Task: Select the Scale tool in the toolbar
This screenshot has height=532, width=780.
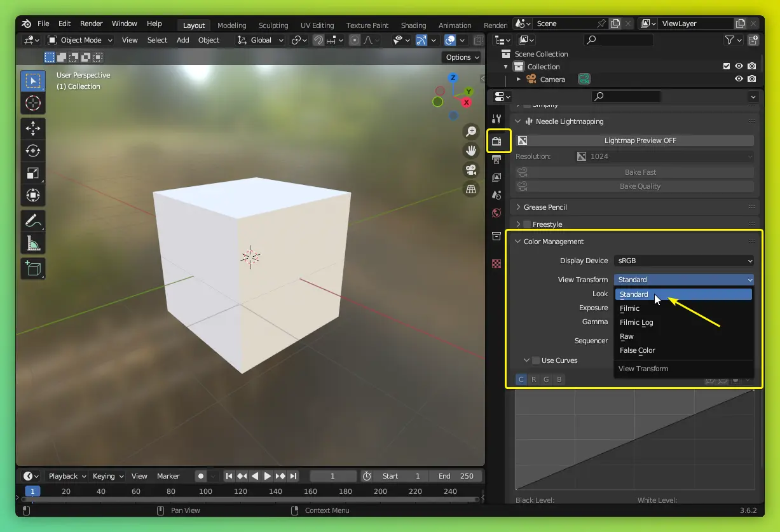Action: click(32, 173)
